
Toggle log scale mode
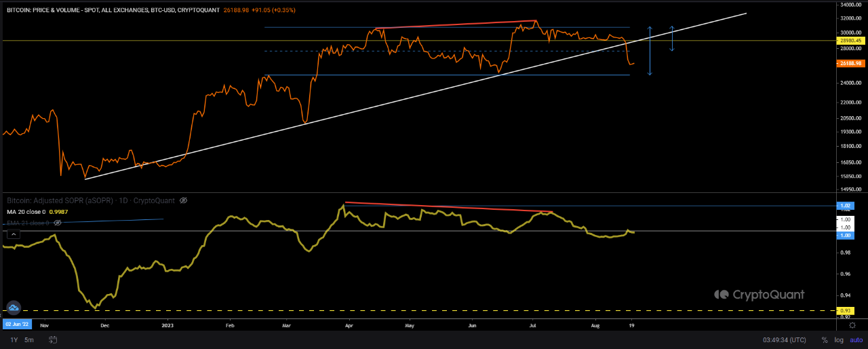(x=838, y=339)
